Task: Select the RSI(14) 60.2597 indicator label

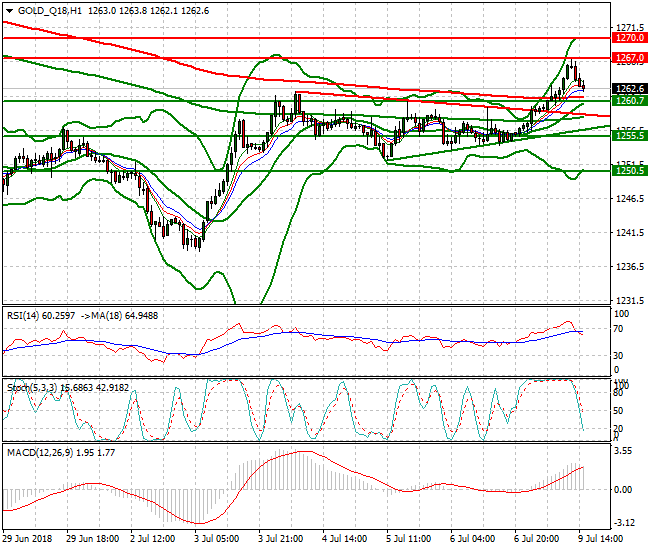Action: (41, 316)
